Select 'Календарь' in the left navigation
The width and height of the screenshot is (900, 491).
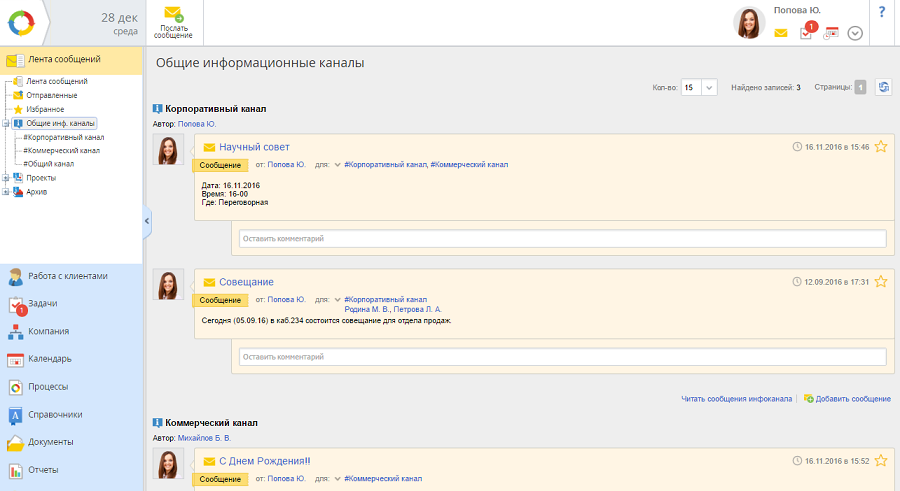pos(49,359)
